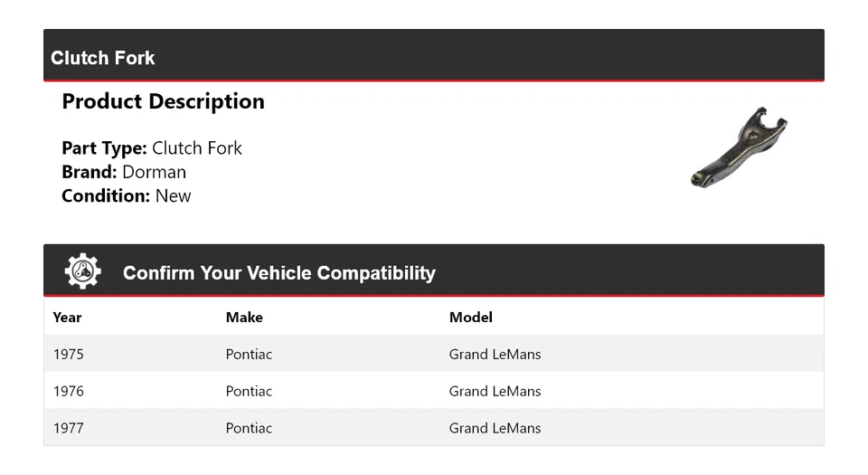This screenshot has height=475, width=868.
Task: Click Grand LeMans in the 1977 row
Action: tap(495, 428)
